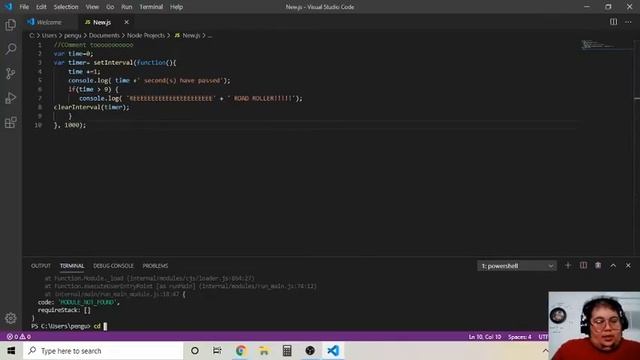Image resolution: width=640 pixels, height=360 pixels.
Task: Switch to the PROBLEMS tab
Action: pos(155,266)
